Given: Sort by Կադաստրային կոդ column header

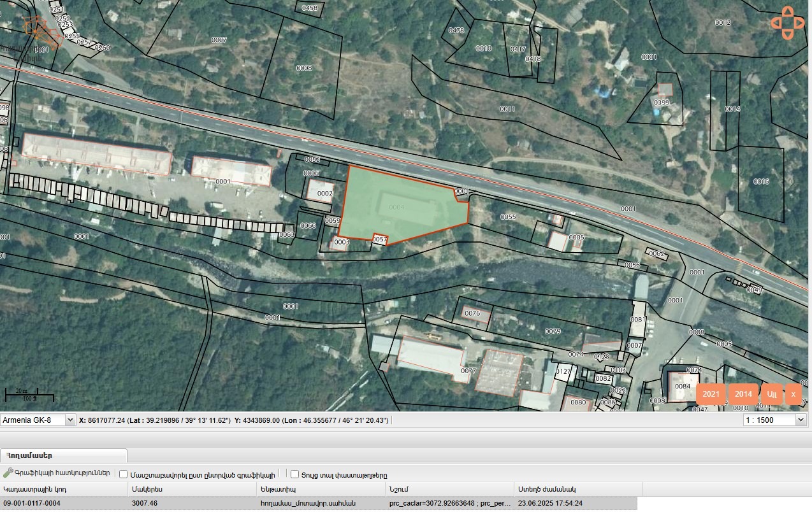Looking at the screenshot, I should 64,489.
